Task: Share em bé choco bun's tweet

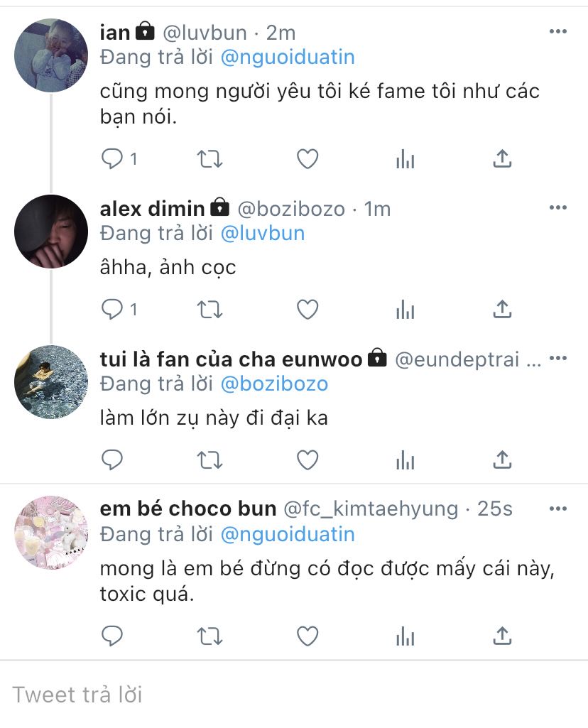Action: [501, 636]
